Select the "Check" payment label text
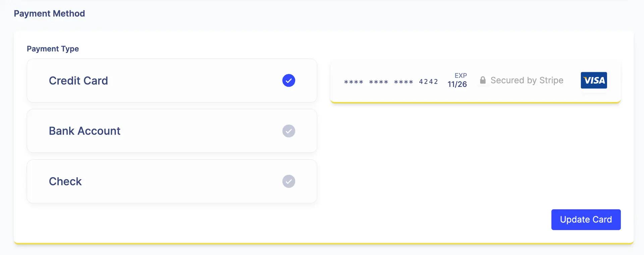Screen dimensions: 644x255 click(65, 182)
